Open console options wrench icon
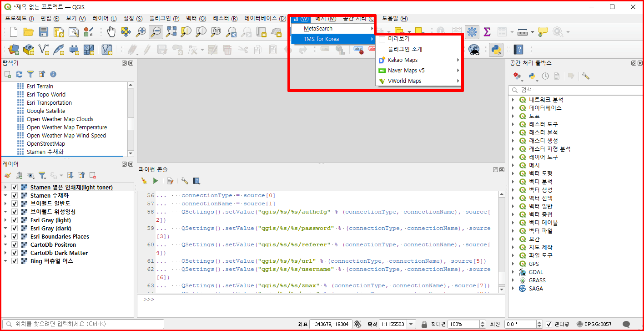The width and height of the screenshot is (644, 331). point(184,181)
